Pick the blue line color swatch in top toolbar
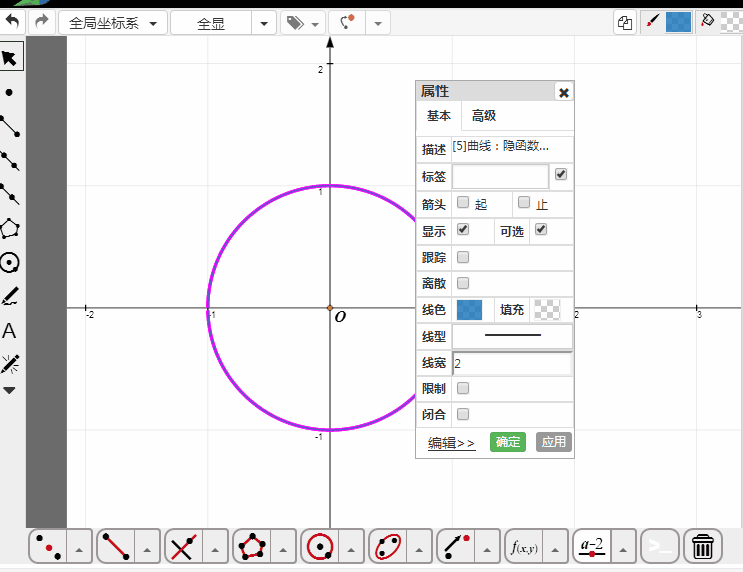Screen dimensions: 743x572 click(x=678, y=22)
